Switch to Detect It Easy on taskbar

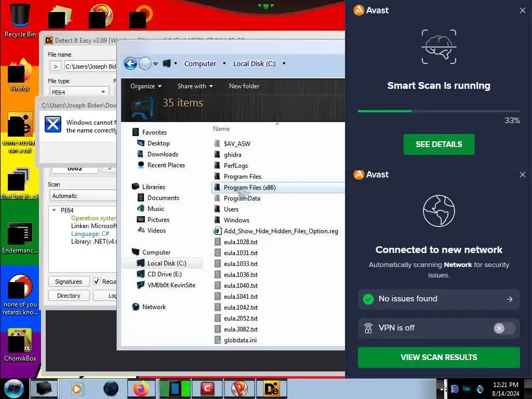(x=271, y=389)
